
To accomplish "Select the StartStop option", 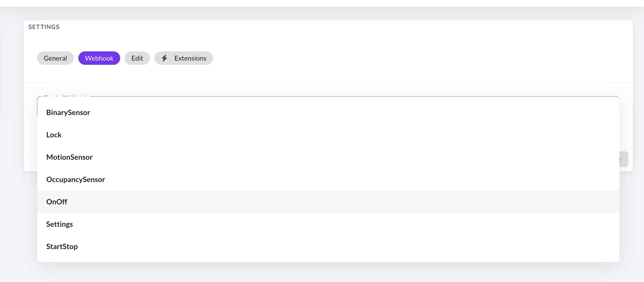I will point(62,246).
